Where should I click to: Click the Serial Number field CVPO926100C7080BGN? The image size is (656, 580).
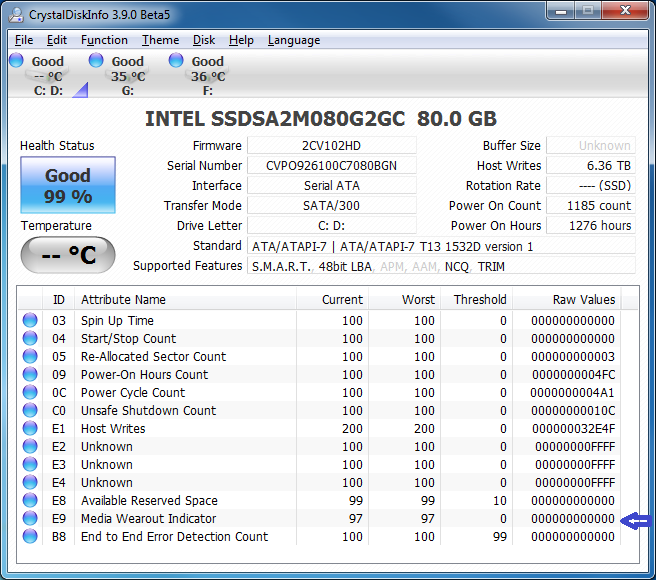coord(332,166)
